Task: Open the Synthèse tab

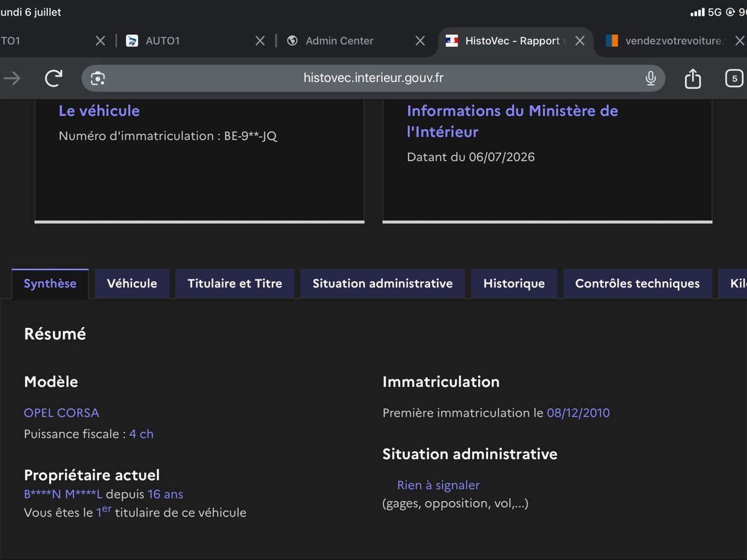Action: pos(50,284)
